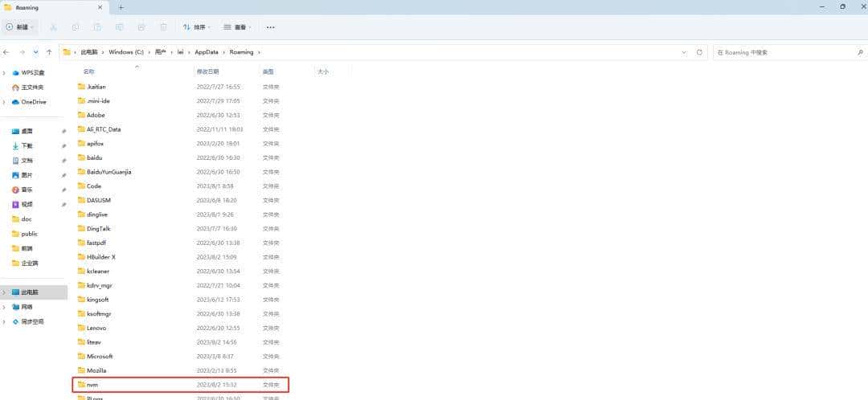Screen dimensions: 868x400
Task: Expand WPS云盘 in the navigation pane
Action: (x=5, y=72)
